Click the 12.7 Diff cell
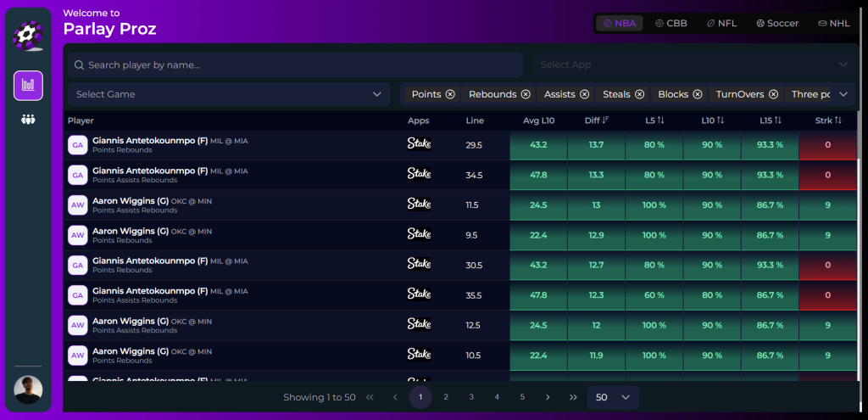The width and height of the screenshot is (868, 420). click(x=596, y=265)
